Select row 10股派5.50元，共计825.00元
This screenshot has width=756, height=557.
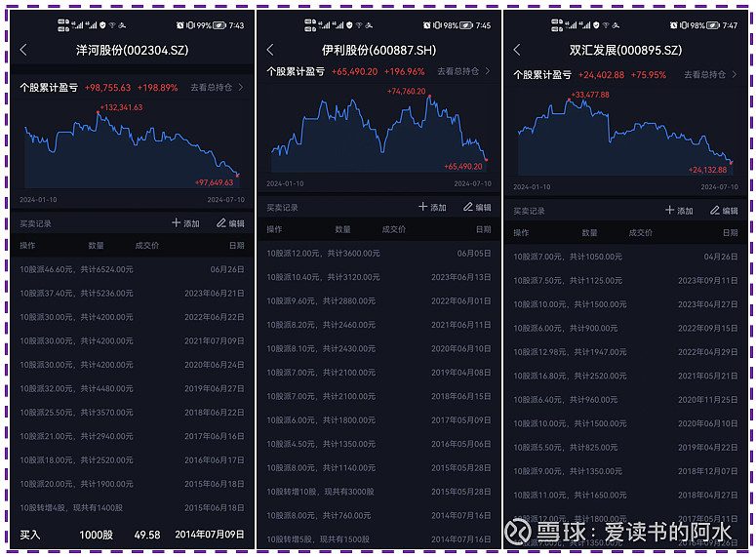pos(625,447)
